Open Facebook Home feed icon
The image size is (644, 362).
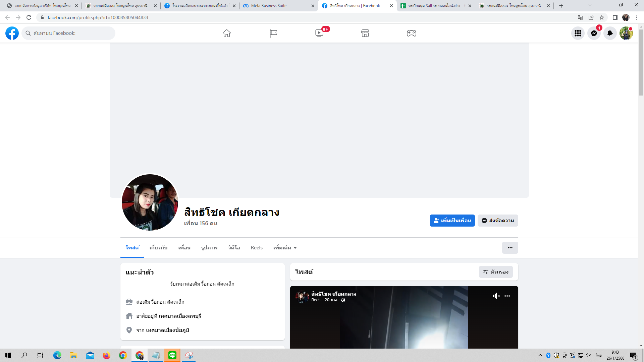pyautogui.click(x=227, y=33)
